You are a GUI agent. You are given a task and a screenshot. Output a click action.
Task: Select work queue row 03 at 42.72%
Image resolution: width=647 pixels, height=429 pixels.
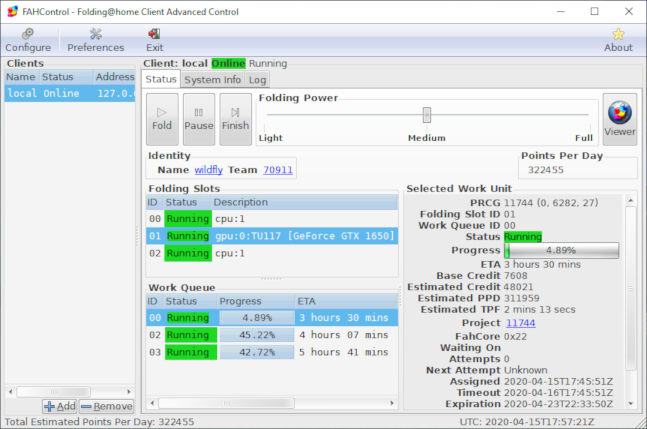pyautogui.click(x=272, y=352)
